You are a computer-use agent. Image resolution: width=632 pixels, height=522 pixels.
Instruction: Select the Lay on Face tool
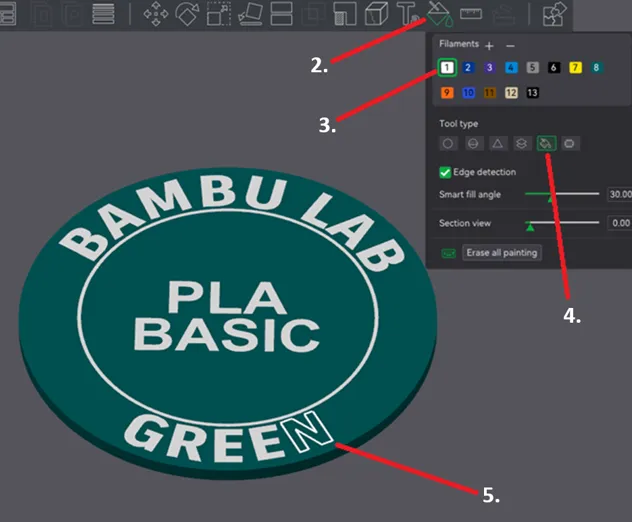(250, 14)
